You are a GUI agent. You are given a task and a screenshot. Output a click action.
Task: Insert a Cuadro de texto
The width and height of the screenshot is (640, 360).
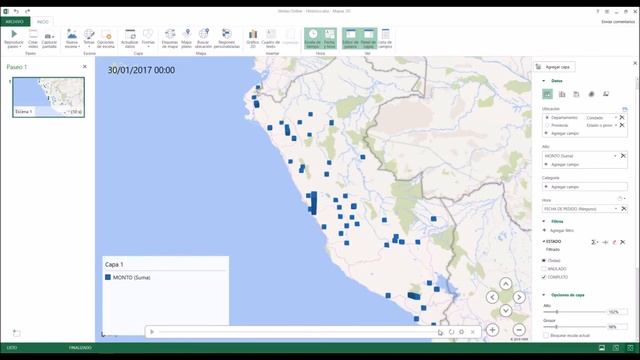(x=271, y=39)
